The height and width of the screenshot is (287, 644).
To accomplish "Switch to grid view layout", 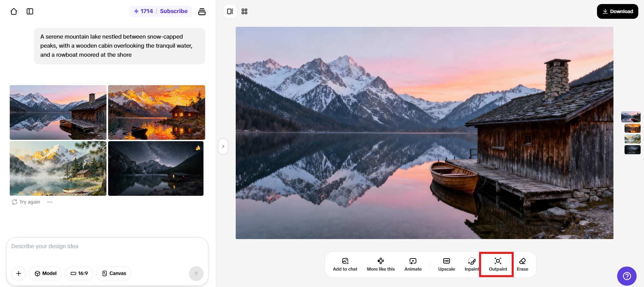I will (244, 11).
